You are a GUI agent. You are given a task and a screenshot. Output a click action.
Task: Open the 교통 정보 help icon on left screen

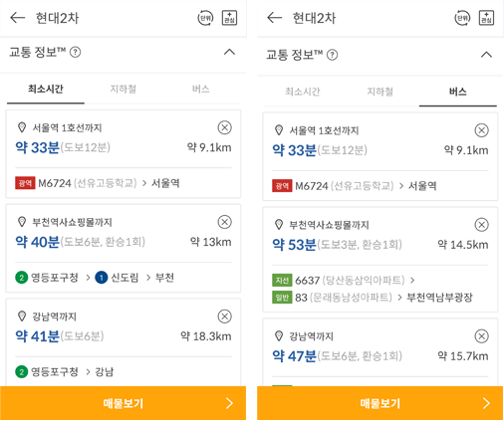coord(76,52)
